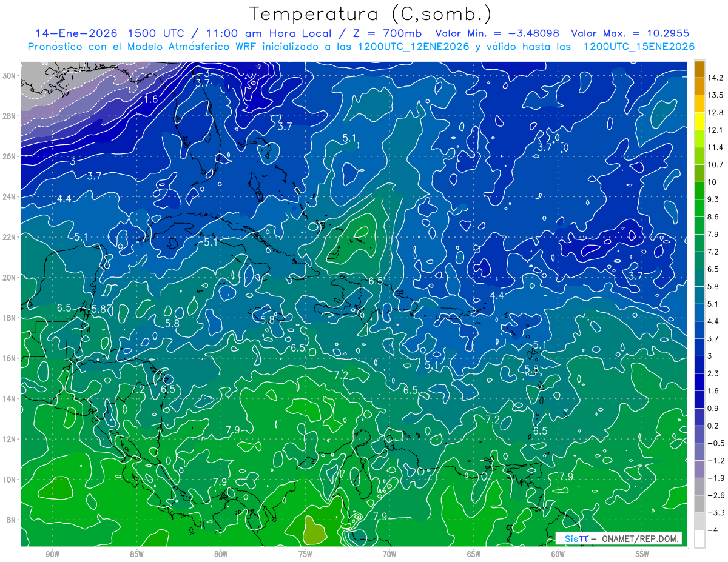
Task: Click the 70W longitude axis label
Action: click(x=389, y=555)
